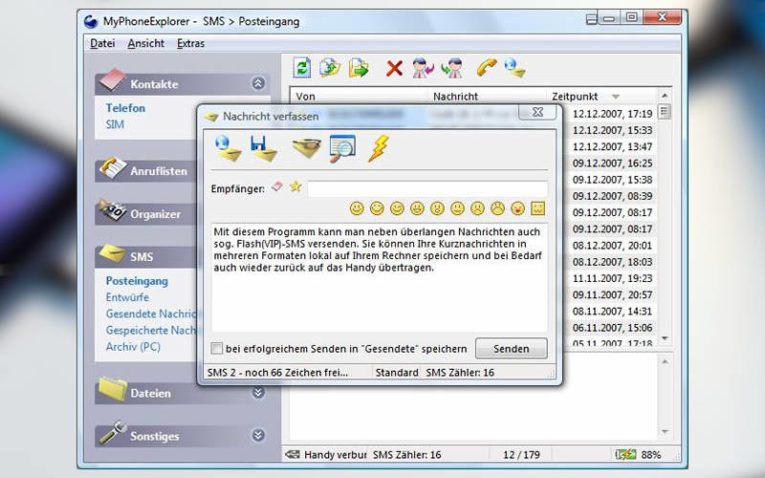Click the preview pane scrollbar down arrow
This screenshot has width=765, height=478.
click(x=664, y=432)
